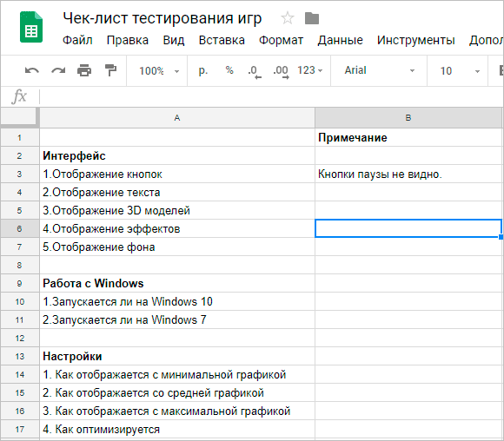Click the redo arrow icon
Viewport: 504px width, 441px height.
pyautogui.click(x=58, y=70)
